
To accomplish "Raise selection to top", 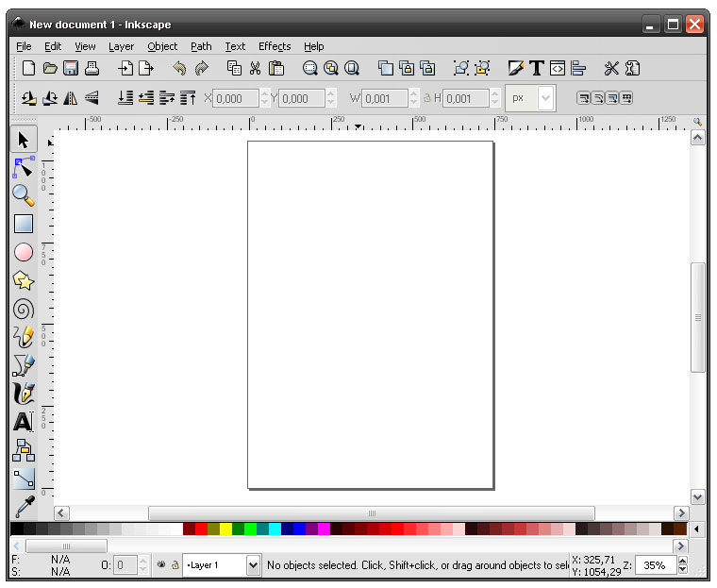I will [188, 98].
